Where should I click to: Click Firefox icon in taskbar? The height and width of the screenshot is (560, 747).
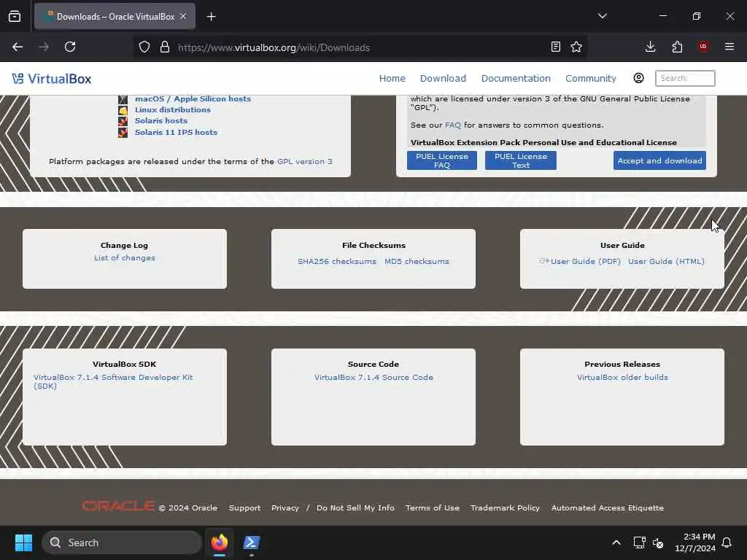coord(220,542)
